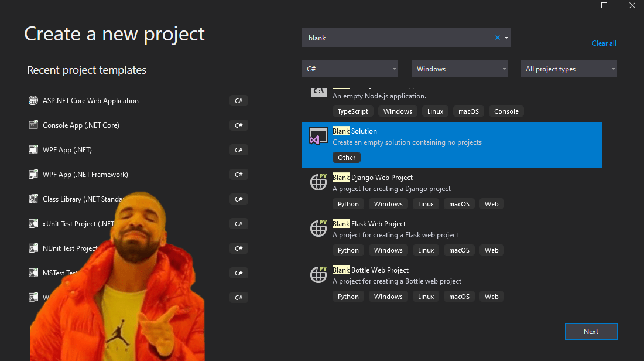The width and height of the screenshot is (644, 361).
Task: Click the Blank Bottle Web Project globe icon
Action: tap(318, 275)
